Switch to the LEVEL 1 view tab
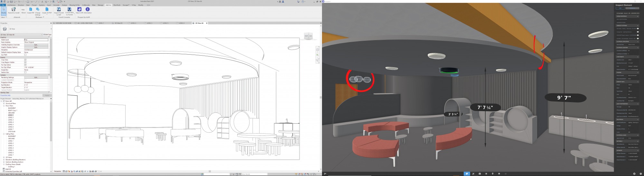Image resolution: width=644 pixels, height=176 pixels. click(101, 23)
